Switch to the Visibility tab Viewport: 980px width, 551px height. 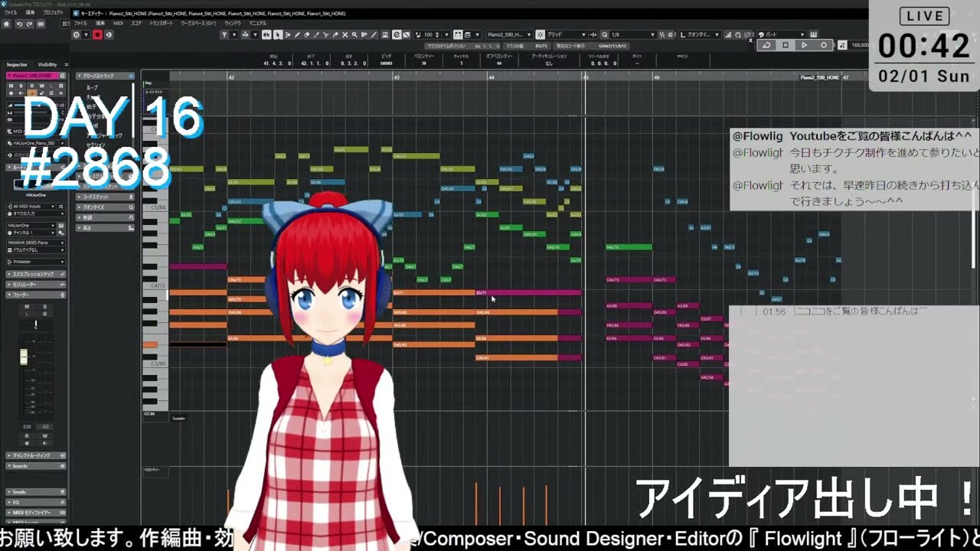pos(47,65)
